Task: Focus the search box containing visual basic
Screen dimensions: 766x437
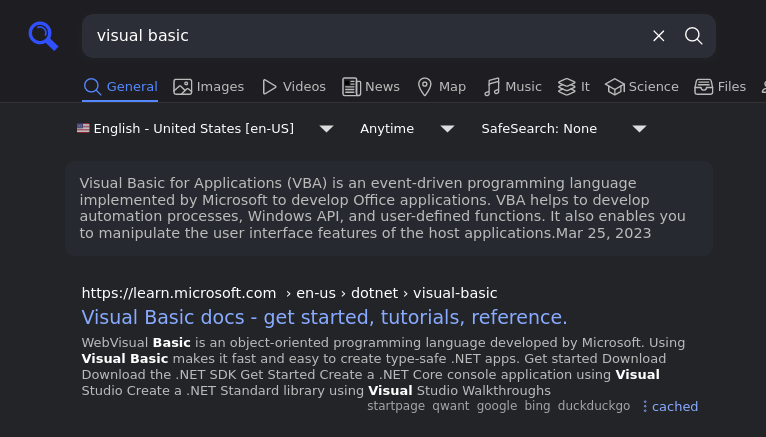Action: (360, 36)
